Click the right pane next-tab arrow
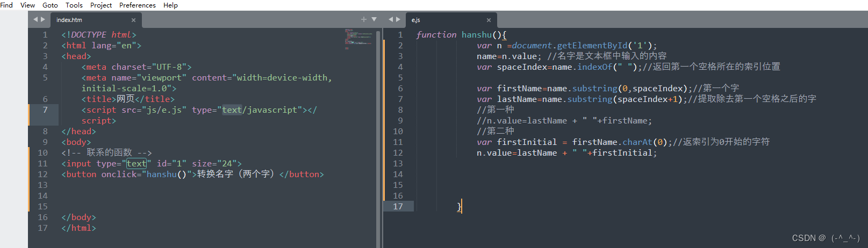The height and width of the screenshot is (248, 868). pos(398,19)
